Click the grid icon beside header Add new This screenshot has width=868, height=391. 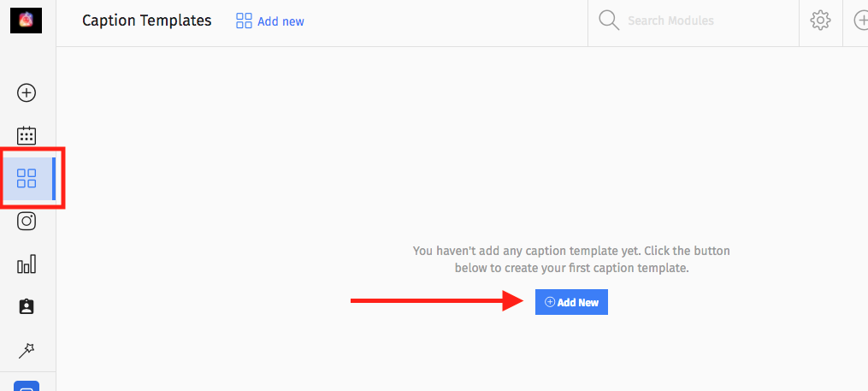click(244, 21)
